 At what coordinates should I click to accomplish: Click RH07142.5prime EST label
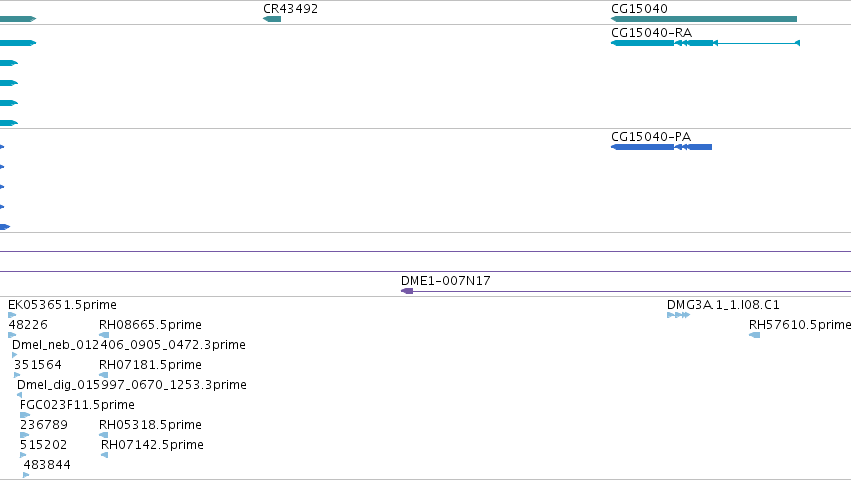153,445
